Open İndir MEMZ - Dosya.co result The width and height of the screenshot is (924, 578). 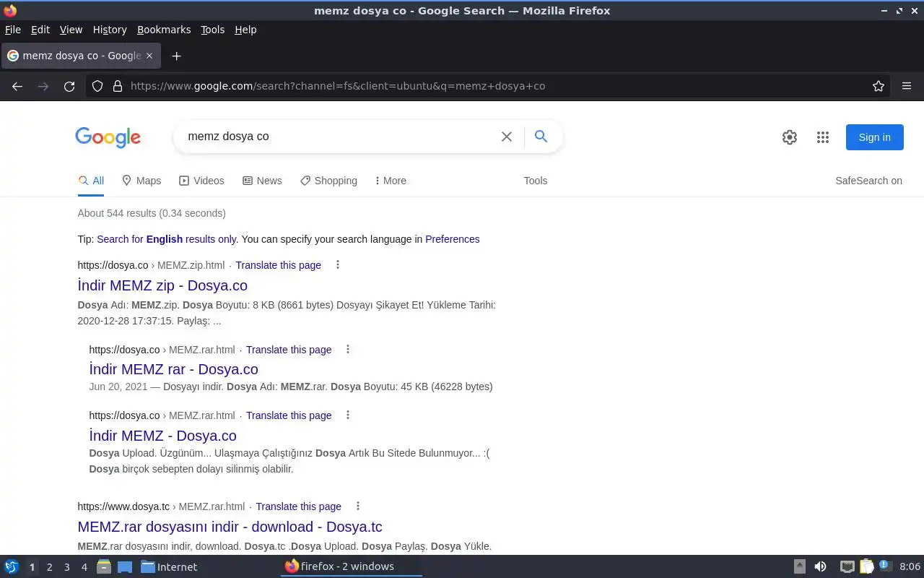[162, 436]
